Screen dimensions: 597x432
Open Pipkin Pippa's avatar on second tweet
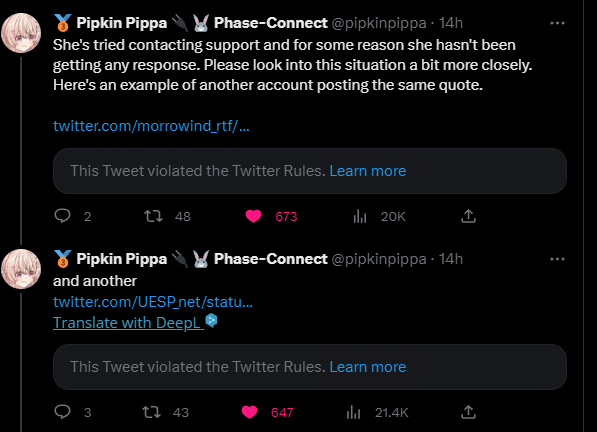coord(21,269)
